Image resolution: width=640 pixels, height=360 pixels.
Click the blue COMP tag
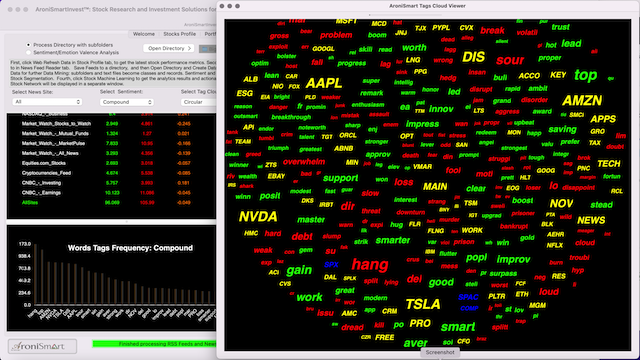(469, 309)
